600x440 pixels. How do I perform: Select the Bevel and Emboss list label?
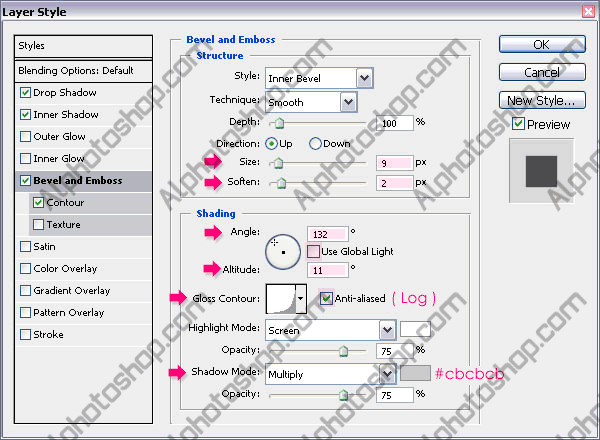(x=78, y=181)
